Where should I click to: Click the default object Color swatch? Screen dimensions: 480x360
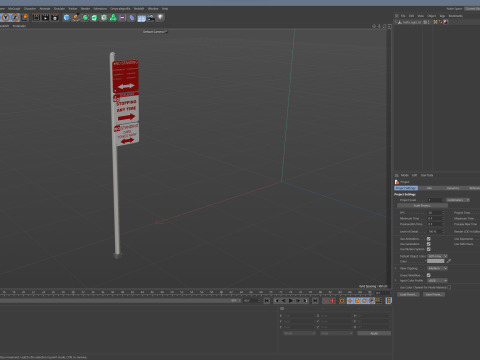[436, 261]
